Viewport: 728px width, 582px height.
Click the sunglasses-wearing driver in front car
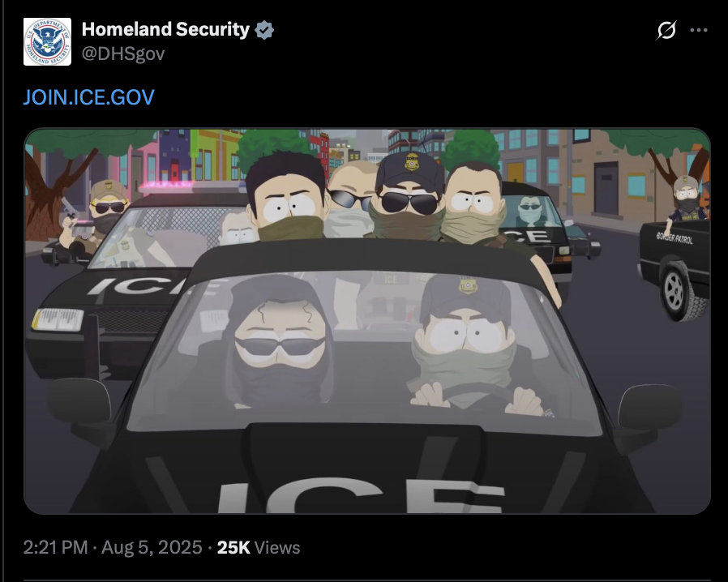(x=279, y=344)
